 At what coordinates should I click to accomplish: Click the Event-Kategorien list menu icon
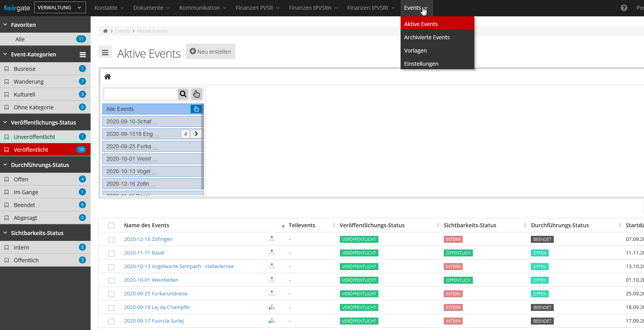point(83,54)
